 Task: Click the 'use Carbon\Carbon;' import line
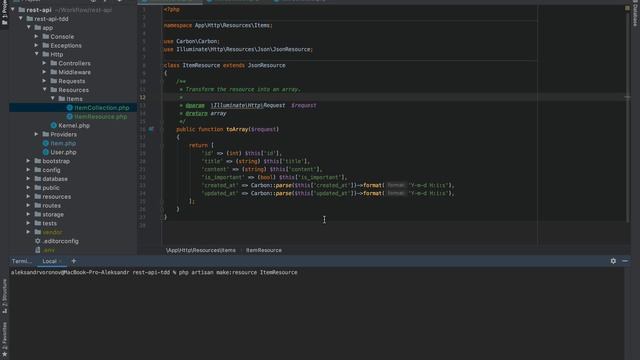pyautogui.click(x=192, y=41)
